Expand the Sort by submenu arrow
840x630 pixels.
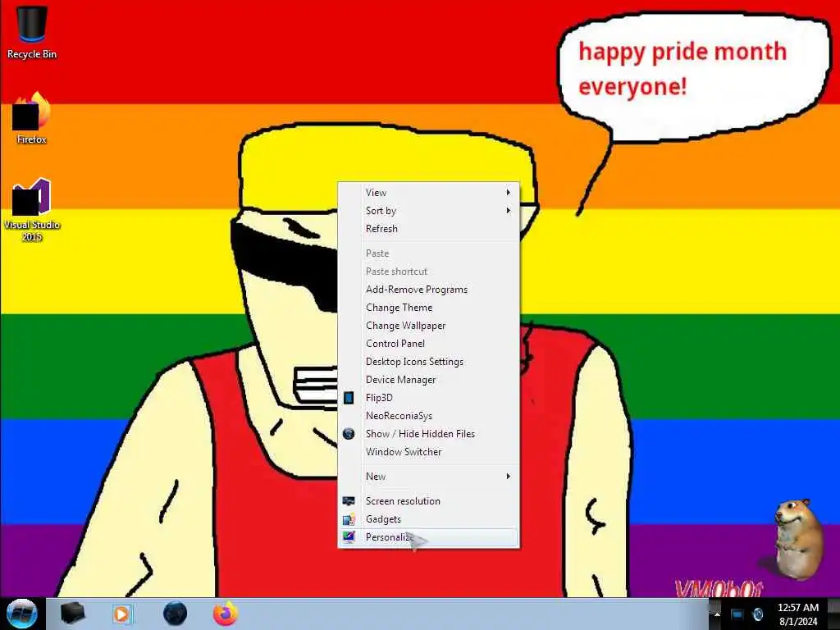509,211
